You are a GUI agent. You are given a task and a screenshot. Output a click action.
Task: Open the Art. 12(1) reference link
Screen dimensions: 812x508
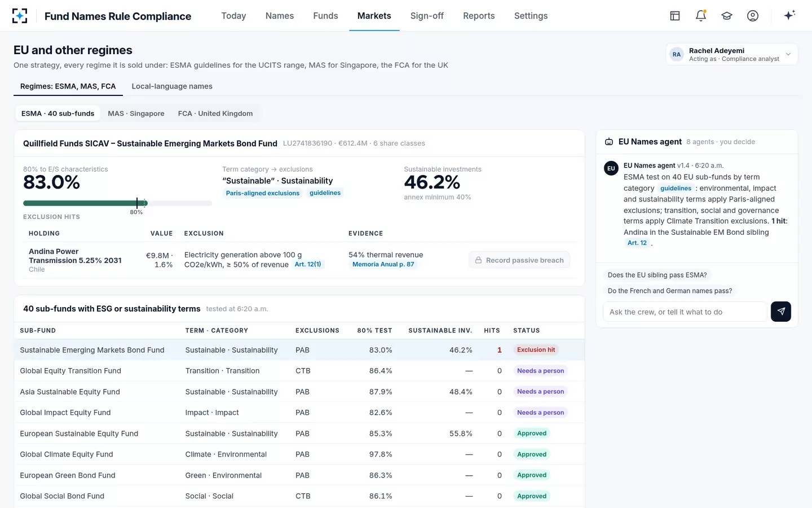point(308,264)
